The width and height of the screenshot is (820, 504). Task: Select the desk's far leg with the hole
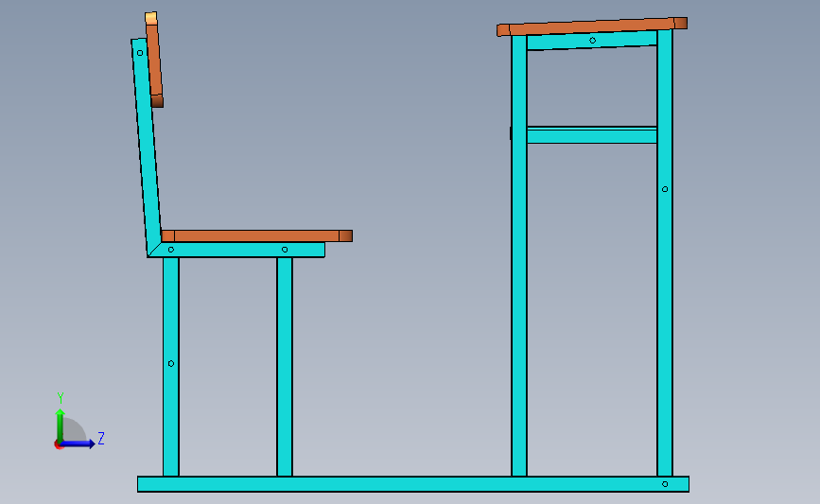pos(665,253)
